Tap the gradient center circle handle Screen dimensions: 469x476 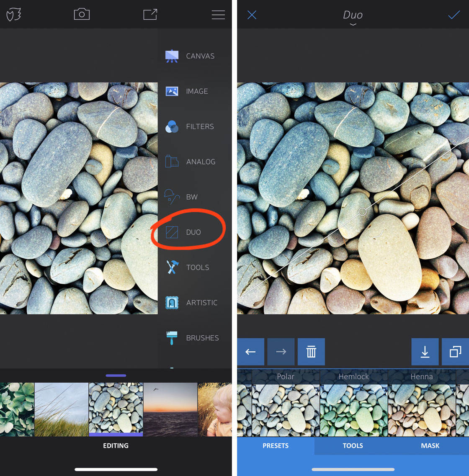click(362, 211)
